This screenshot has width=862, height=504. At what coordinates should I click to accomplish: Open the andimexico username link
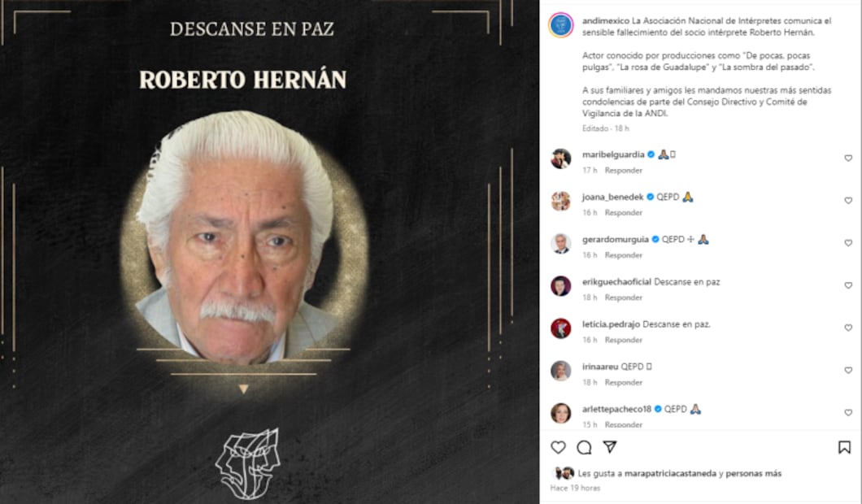[x=606, y=21]
